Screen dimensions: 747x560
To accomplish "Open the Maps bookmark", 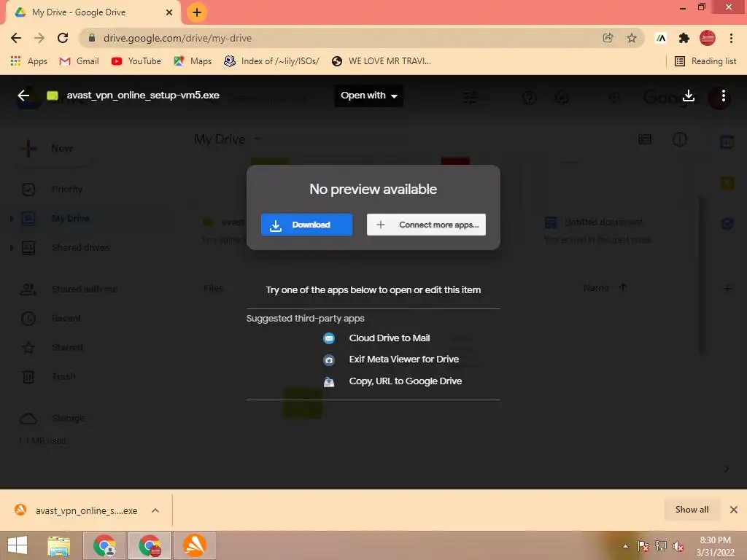I will tap(193, 61).
